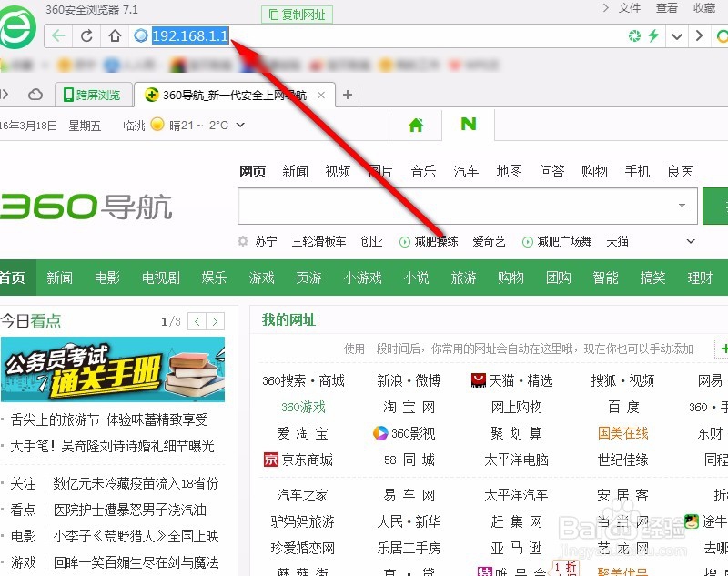Click the cloud icon in tab bar
This screenshot has height=576, width=728.
point(35,95)
